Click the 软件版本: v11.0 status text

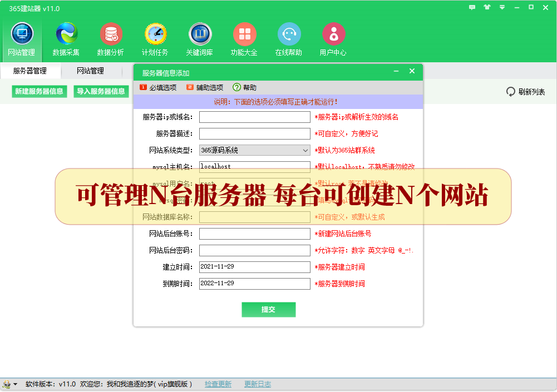click(x=51, y=384)
